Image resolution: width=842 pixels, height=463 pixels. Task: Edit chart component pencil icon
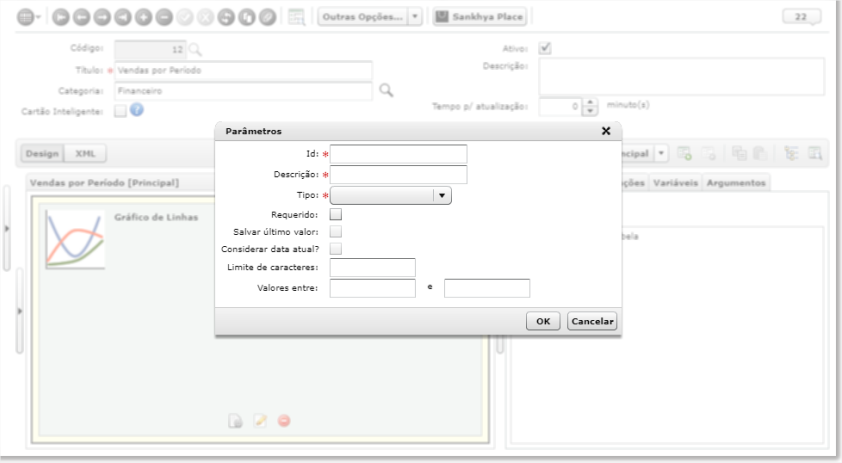(260, 421)
